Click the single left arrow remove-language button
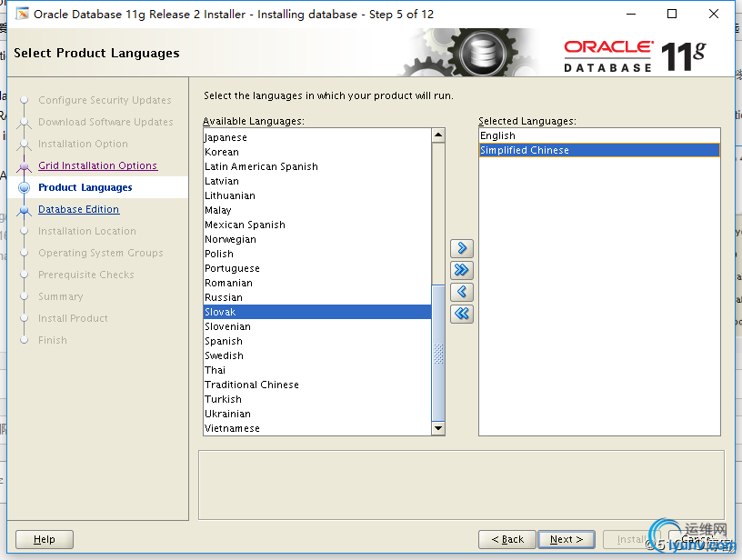Viewport: 742px width, 560px height. 462,291
